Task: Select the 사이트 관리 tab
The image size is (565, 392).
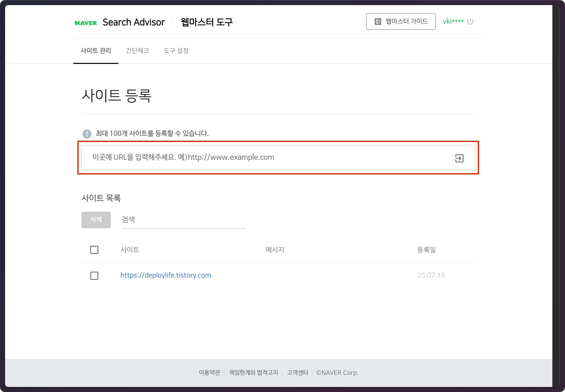Action: (x=96, y=50)
